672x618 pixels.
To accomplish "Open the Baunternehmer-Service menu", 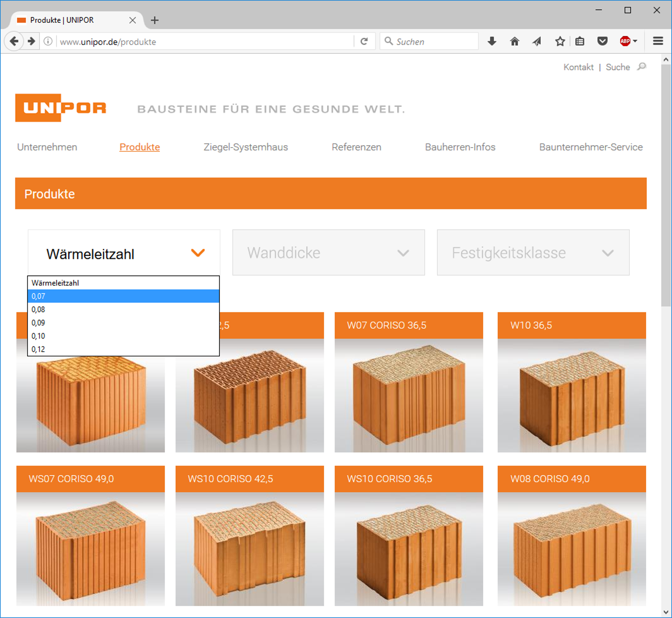I will click(591, 147).
